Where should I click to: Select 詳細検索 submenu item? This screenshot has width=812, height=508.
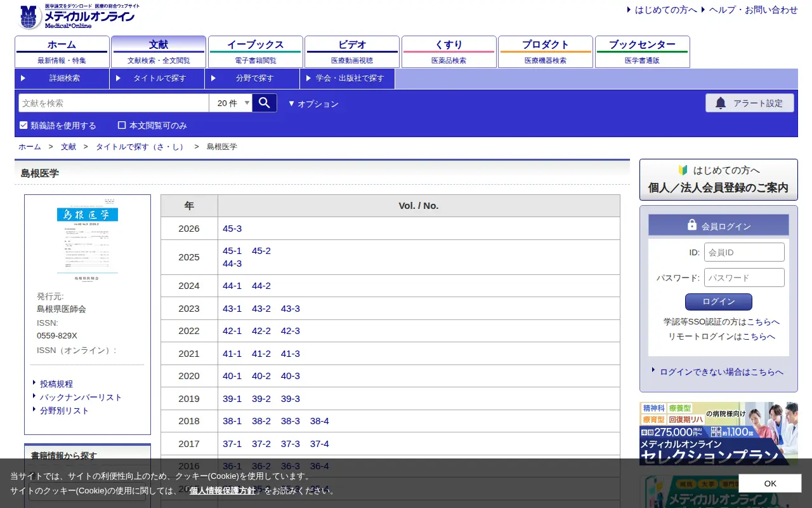point(62,78)
